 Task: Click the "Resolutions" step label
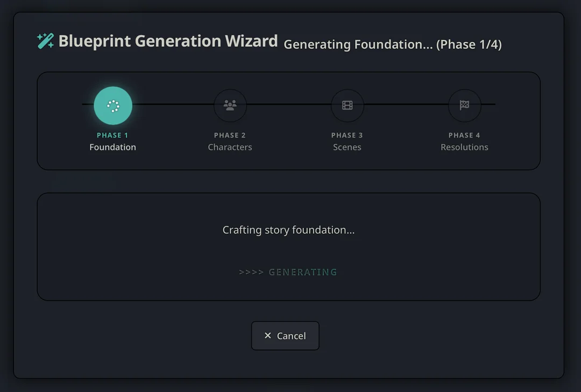click(465, 147)
